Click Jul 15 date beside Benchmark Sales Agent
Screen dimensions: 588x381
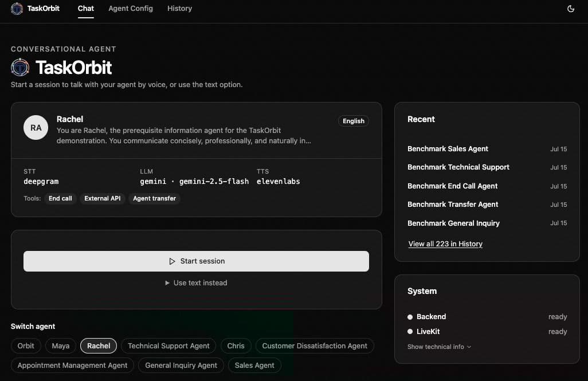[x=558, y=150]
